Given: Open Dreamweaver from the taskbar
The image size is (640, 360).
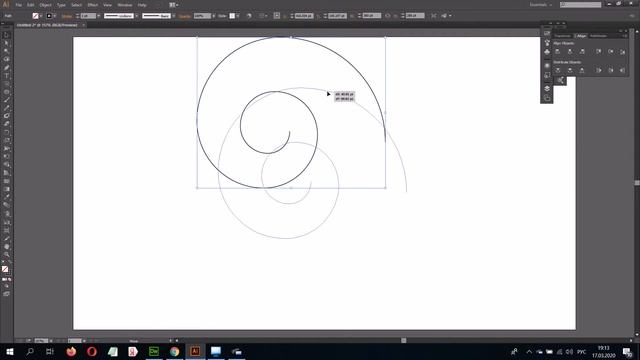Looking at the screenshot, I should 154,351.
